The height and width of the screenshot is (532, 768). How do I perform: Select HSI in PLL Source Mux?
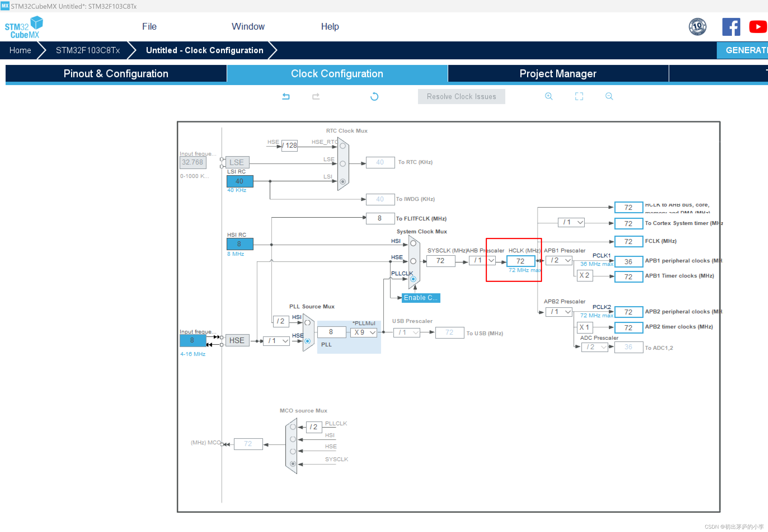click(307, 323)
